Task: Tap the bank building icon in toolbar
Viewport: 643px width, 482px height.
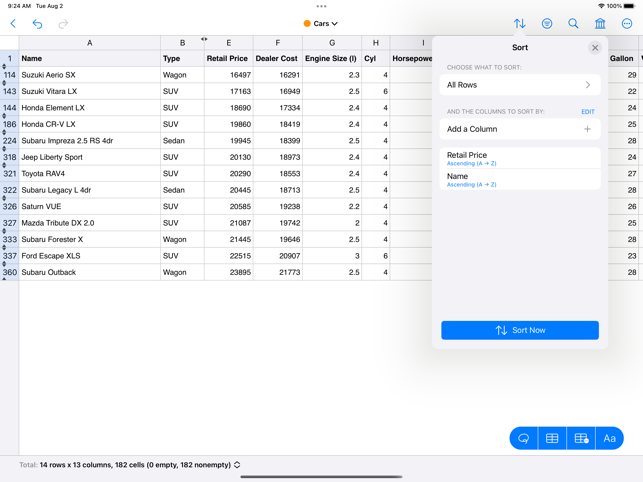Action: [600, 23]
